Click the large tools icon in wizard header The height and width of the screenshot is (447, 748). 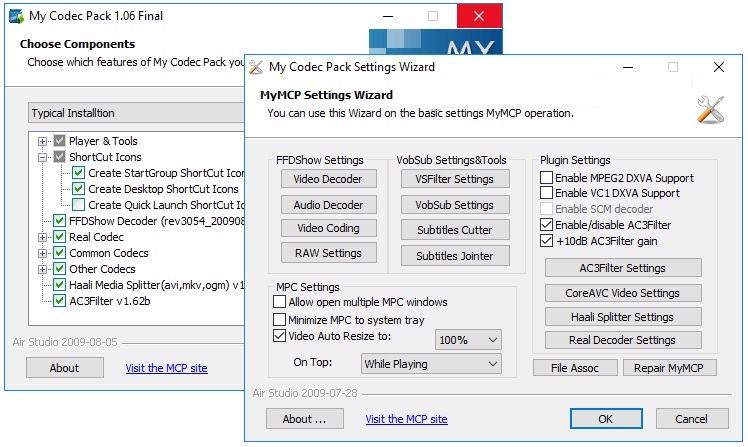pos(710,108)
